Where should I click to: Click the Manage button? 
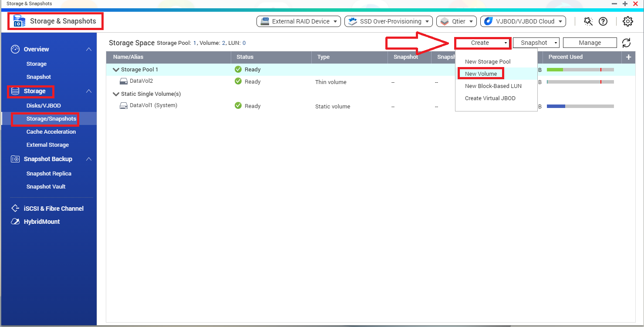(590, 43)
